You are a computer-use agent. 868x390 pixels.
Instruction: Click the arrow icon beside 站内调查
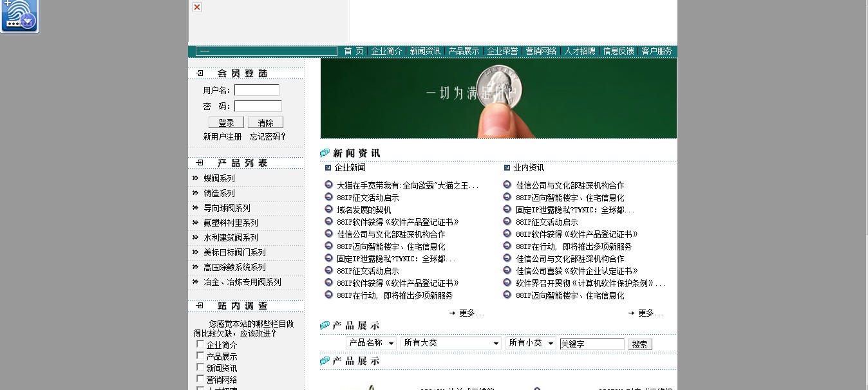pos(200,306)
